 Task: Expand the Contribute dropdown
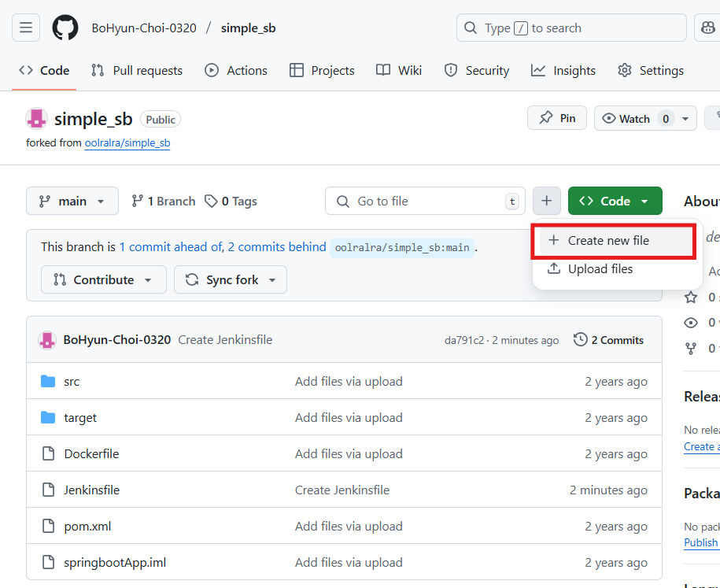[103, 279]
